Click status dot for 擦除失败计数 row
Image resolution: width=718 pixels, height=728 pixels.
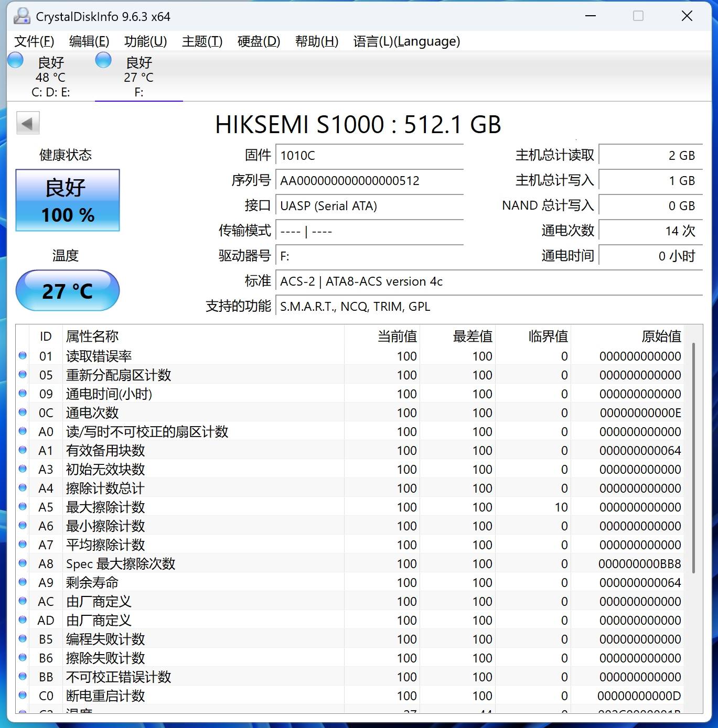(23, 657)
